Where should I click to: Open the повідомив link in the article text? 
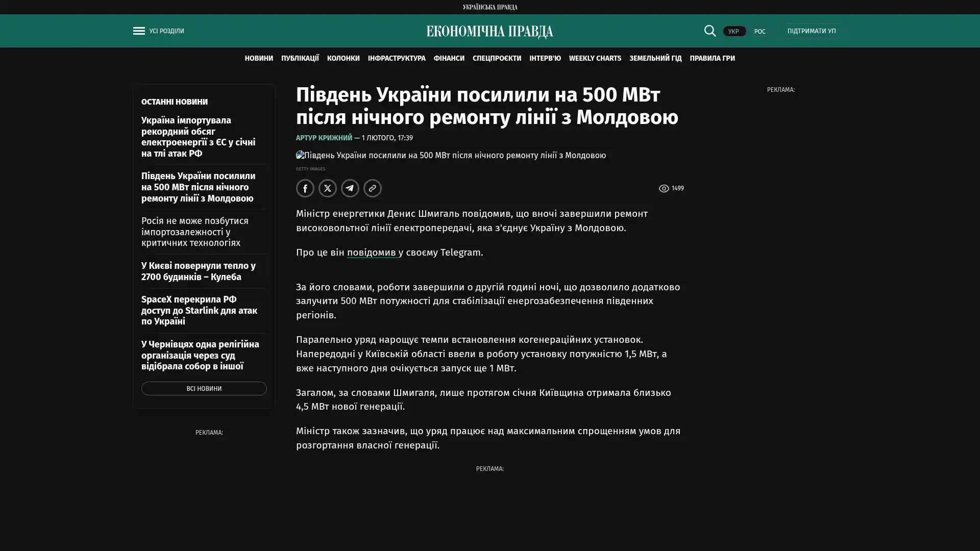(372, 253)
